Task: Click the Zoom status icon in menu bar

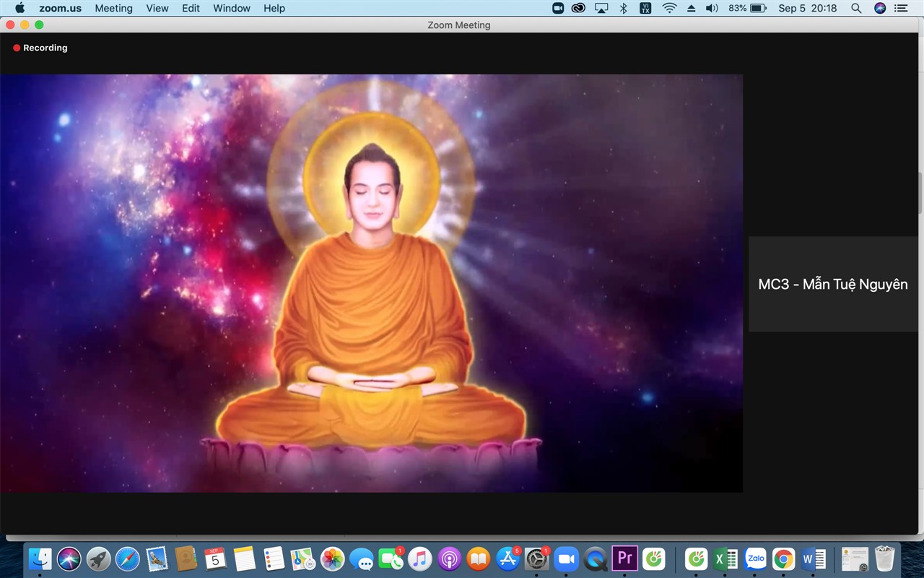Action: [x=558, y=8]
